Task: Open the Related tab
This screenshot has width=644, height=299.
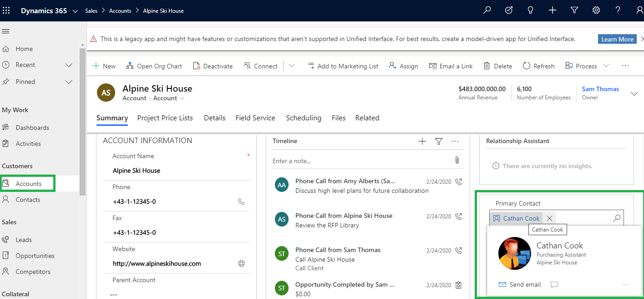Action: pos(367,118)
